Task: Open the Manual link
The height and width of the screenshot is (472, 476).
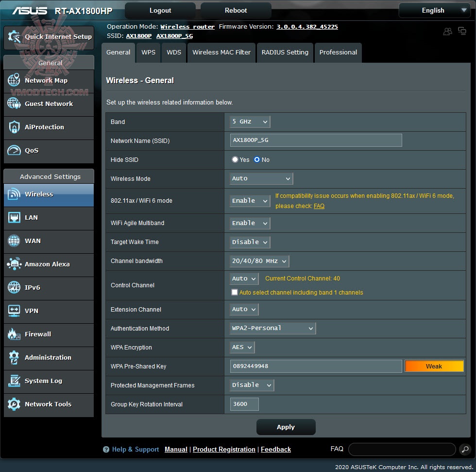Action: [x=176, y=449]
